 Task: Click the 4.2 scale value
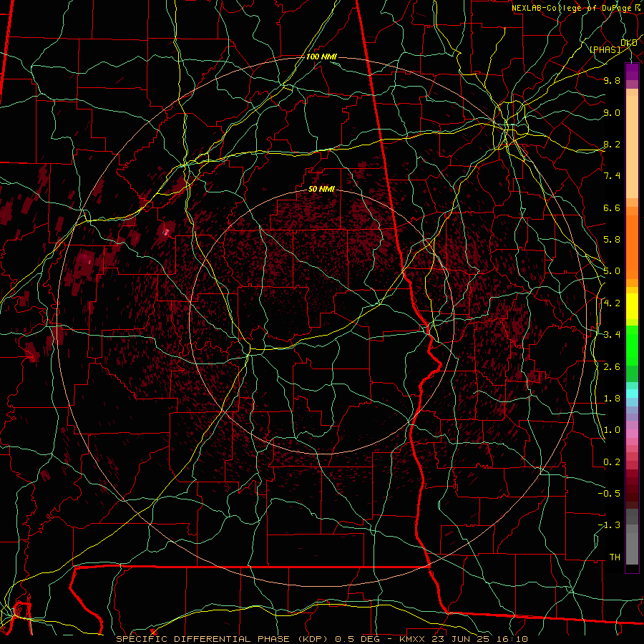[612, 303]
